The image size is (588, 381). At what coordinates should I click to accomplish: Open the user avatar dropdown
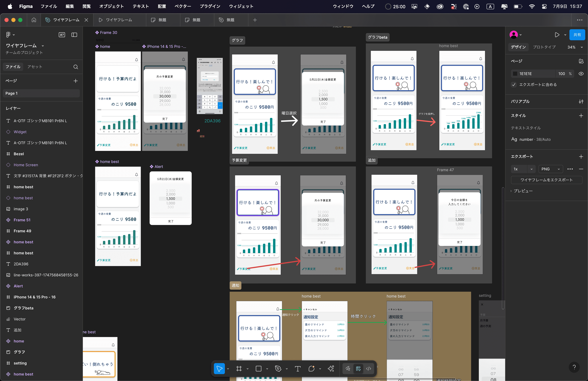pyautogui.click(x=516, y=35)
